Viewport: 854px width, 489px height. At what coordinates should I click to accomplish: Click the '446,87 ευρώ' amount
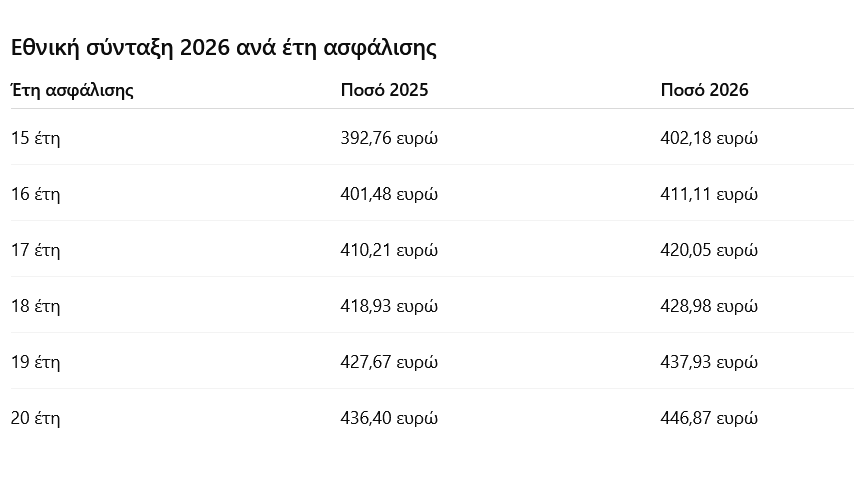709,418
